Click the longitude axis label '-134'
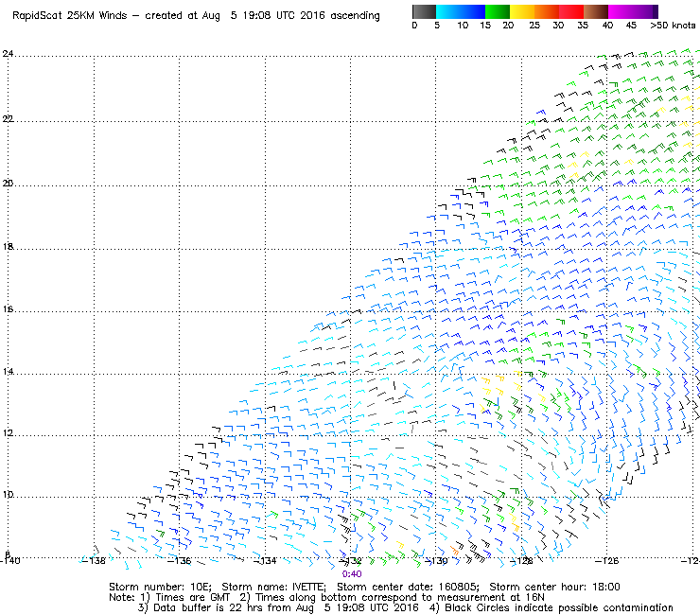 point(265,561)
